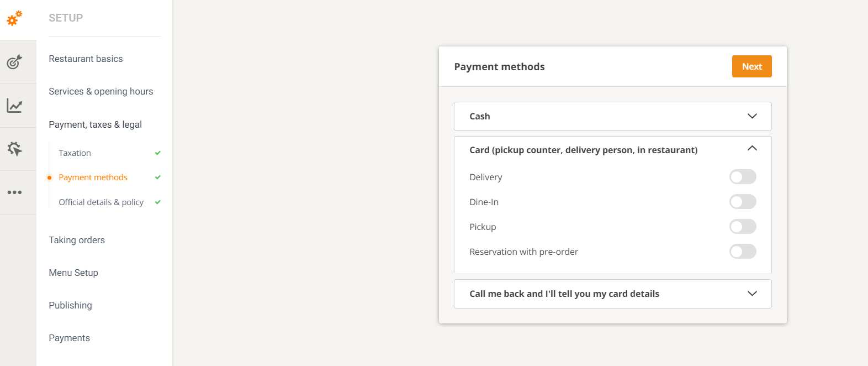
Task: Toggle Reservation with pre-order payment switch
Action: pyautogui.click(x=743, y=251)
